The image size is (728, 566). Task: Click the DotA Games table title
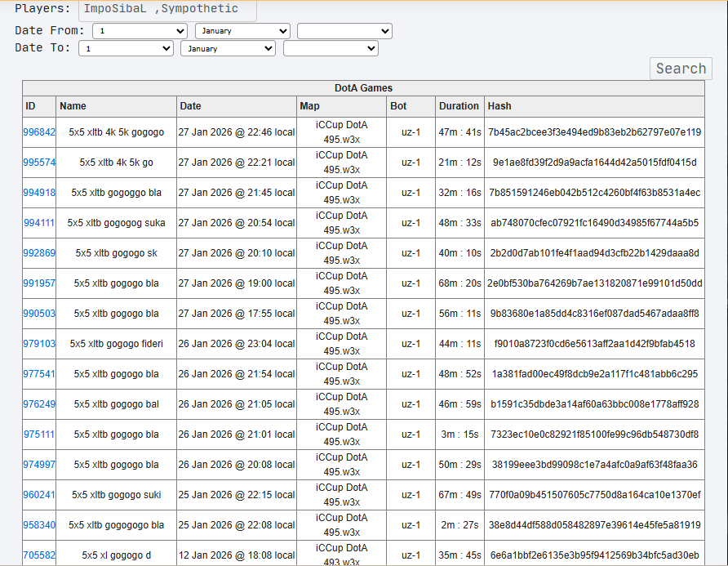[x=363, y=88]
